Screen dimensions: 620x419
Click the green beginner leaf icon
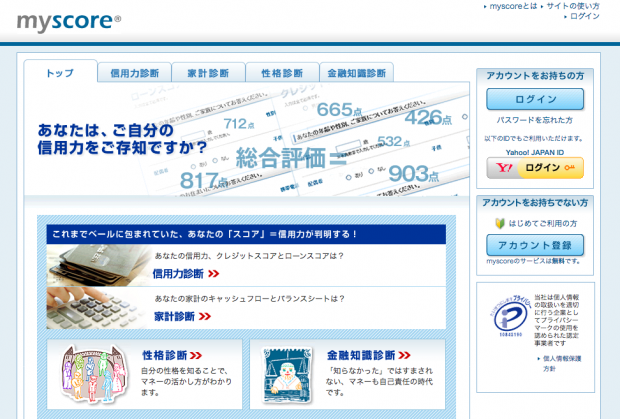[500, 223]
